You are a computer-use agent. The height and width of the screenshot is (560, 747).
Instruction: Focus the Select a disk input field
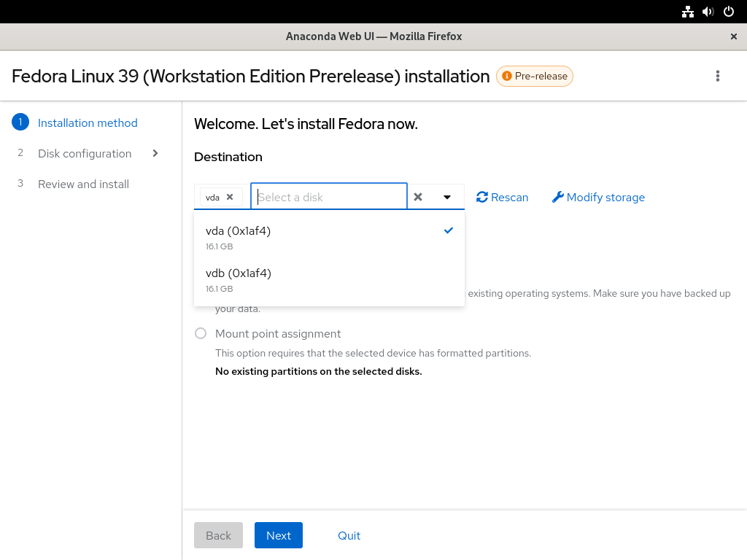pyautogui.click(x=329, y=197)
